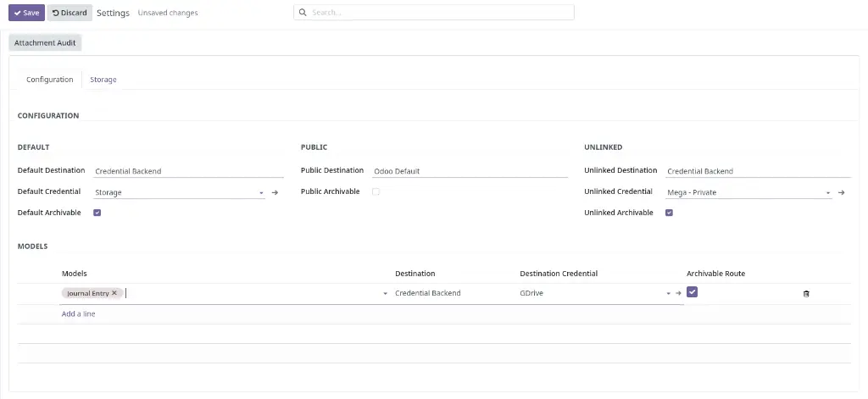Open Default Credential external link arrow
Image resolution: width=868 pixels, height=399 pixels.
275,192
